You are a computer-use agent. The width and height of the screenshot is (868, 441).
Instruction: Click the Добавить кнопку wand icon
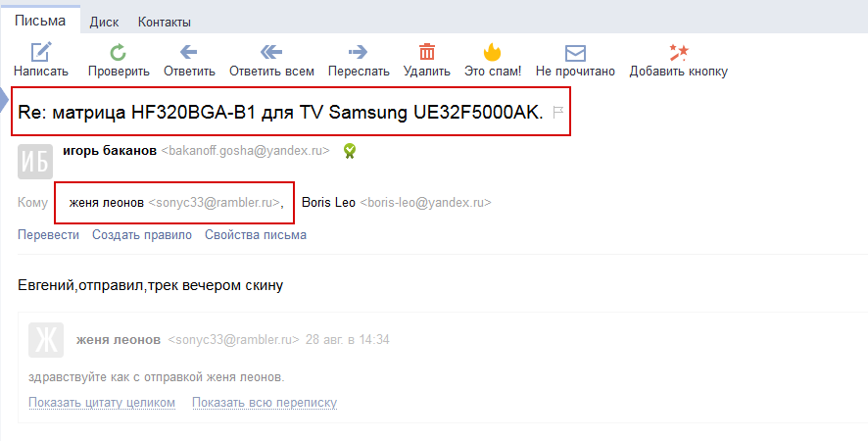pyautogui.click(x=678, y=53)
